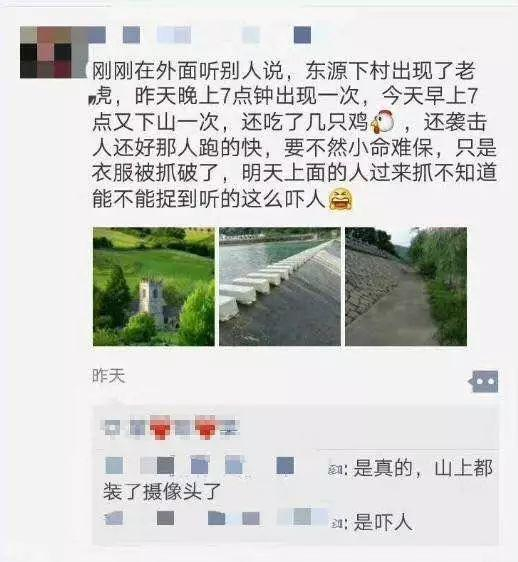Tap the second red emoji in likes row
Image resolution: width=518 pixels, height=562 pixels.
(x=205, y=427)
